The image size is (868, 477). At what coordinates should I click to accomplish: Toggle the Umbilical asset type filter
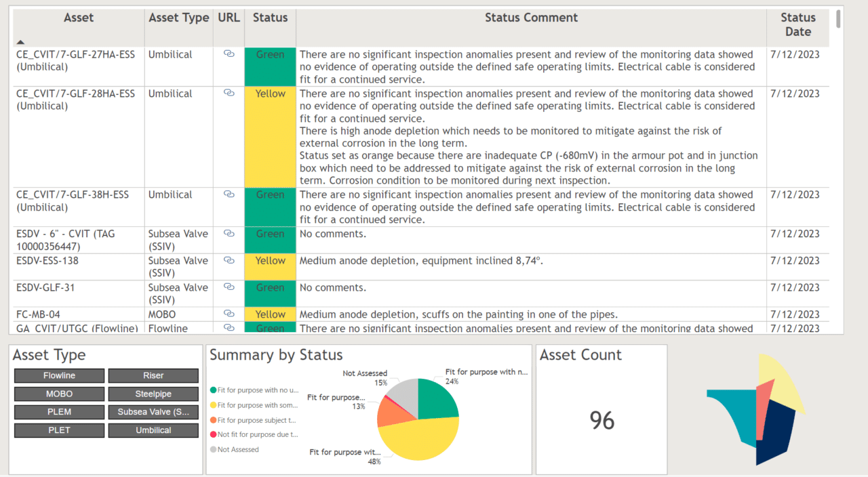coord(153,430)
